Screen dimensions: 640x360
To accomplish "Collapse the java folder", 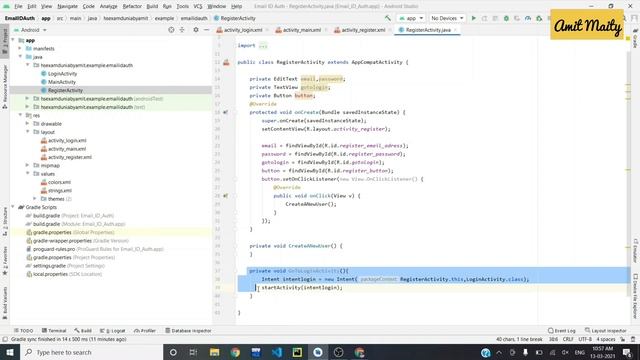I will [x=20, y=57].
